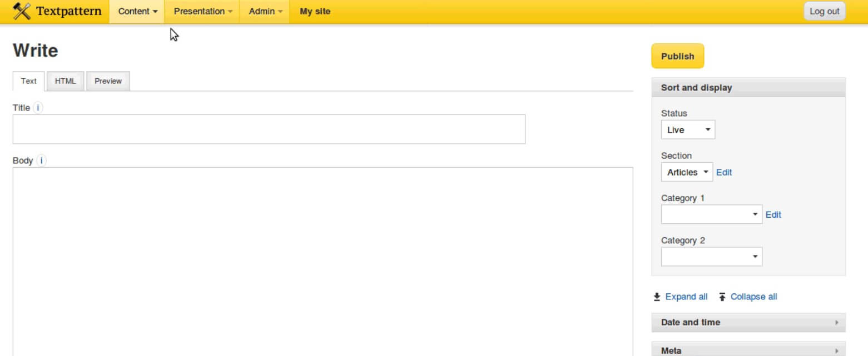Click the Log out button
The image size is (868, 356).
[824, 11]
